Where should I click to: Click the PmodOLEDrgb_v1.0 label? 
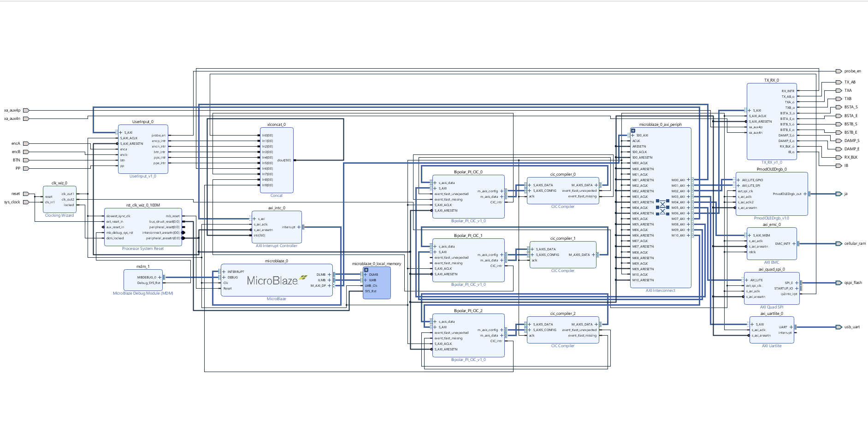point(772,219)
